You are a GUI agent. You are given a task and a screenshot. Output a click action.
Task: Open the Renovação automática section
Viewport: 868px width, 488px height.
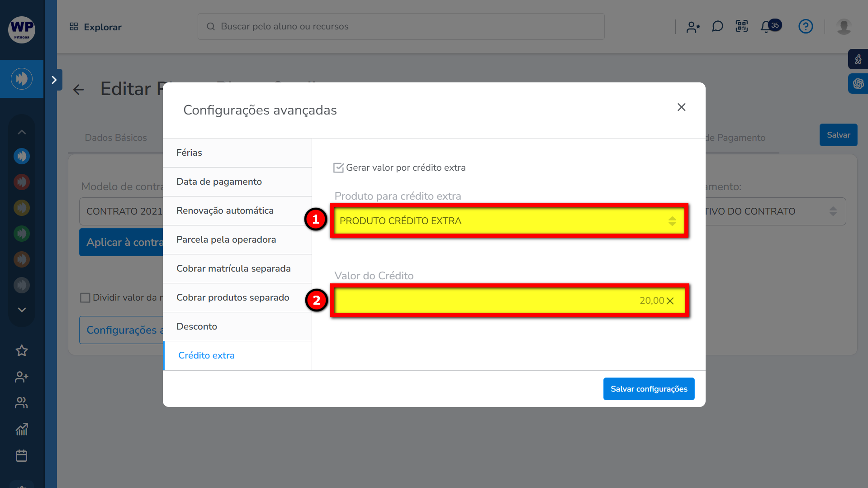(237, 211)
